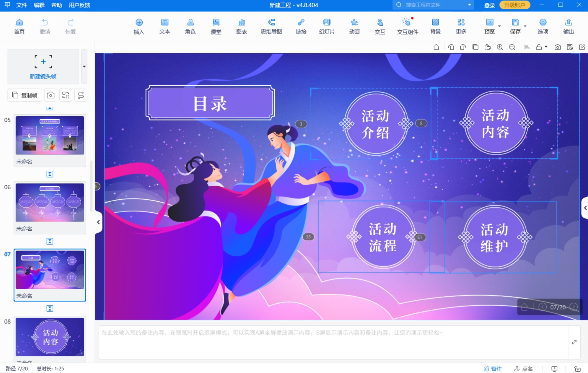Click the canvas screenshot camera icon
The width and height of the screenshot is (588, 373).
pyautogui.click(x=558, y=47)
